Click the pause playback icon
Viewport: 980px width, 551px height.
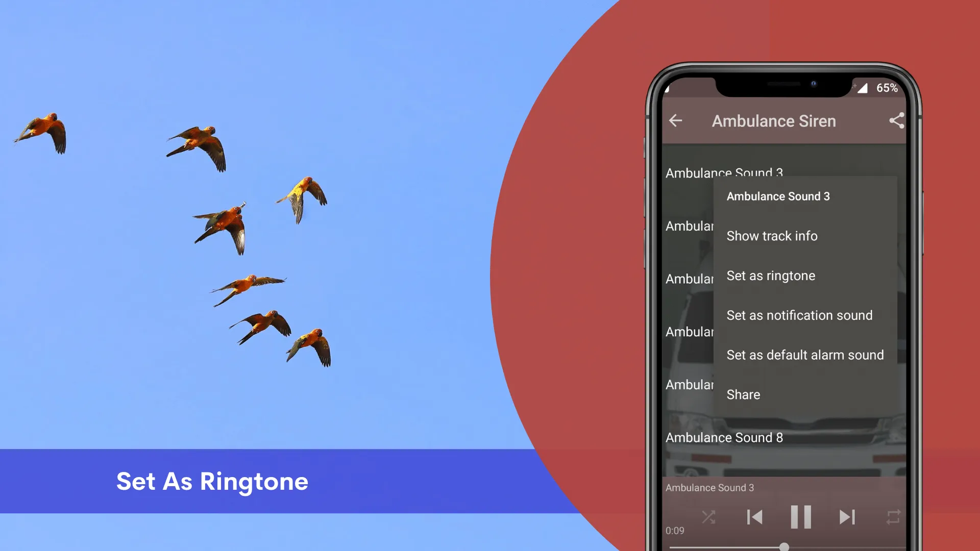800,517
